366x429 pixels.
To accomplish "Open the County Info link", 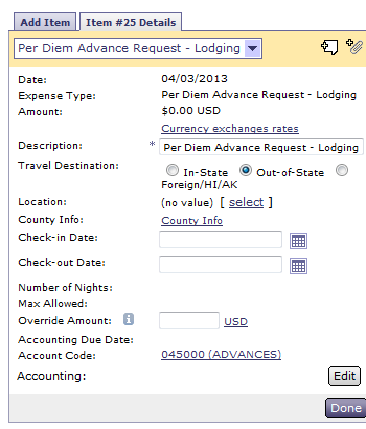I will [192, 220].
